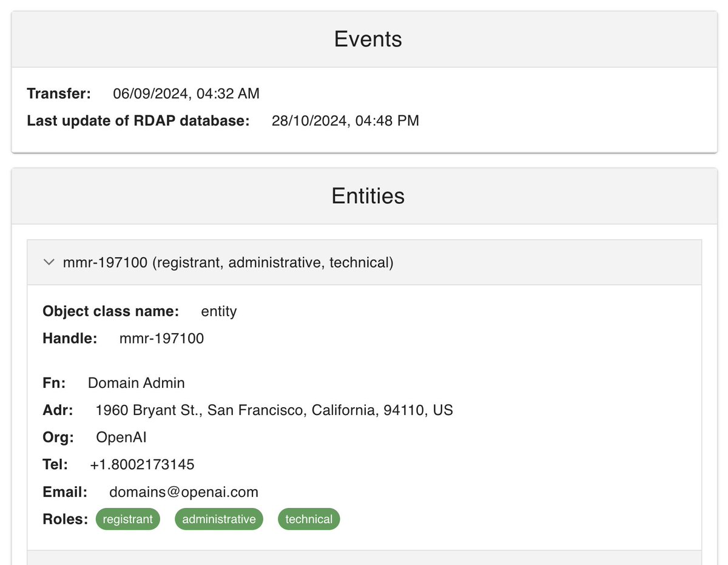Click the Fn value Domain Admin
Image resolution: width=728 pixels, height=565 pixels.
coord(136,383)
